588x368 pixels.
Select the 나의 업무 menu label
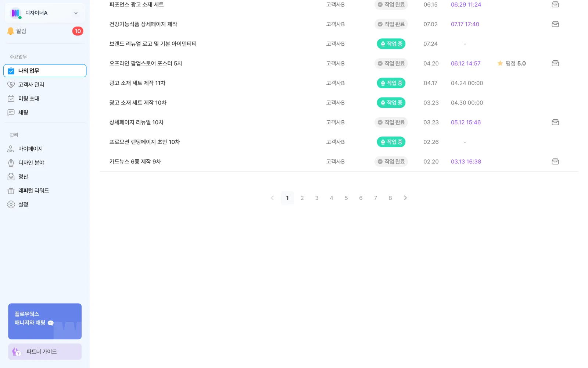[29, 71]
